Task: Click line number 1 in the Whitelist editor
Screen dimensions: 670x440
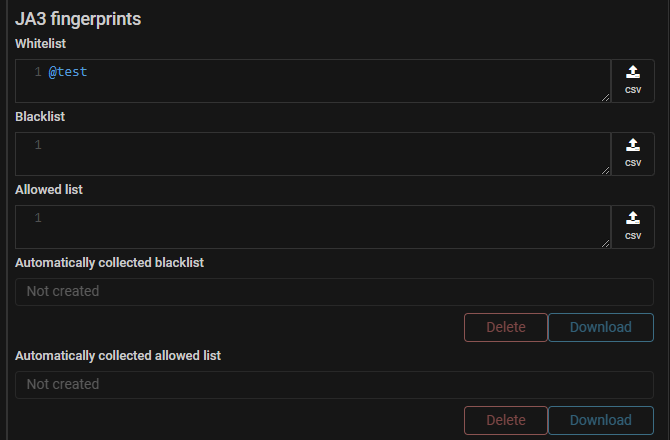Action: pyautogui.click(x=38, y=72)
